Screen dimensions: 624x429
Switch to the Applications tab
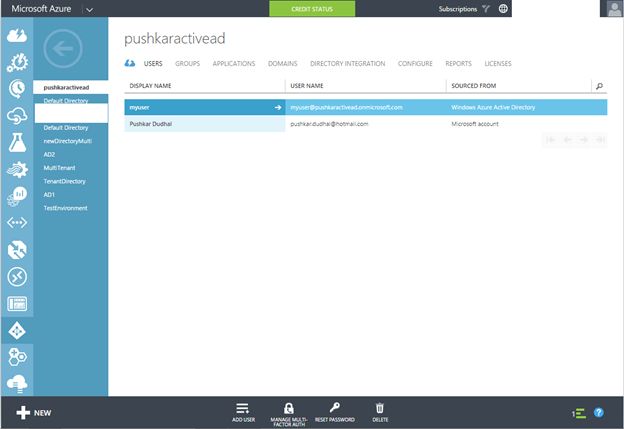tap(234, 64)
